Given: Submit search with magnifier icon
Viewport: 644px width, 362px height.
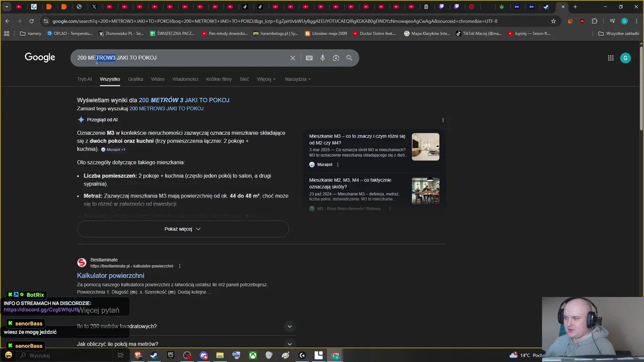Looking at the screenshot, I should [349, 58].
